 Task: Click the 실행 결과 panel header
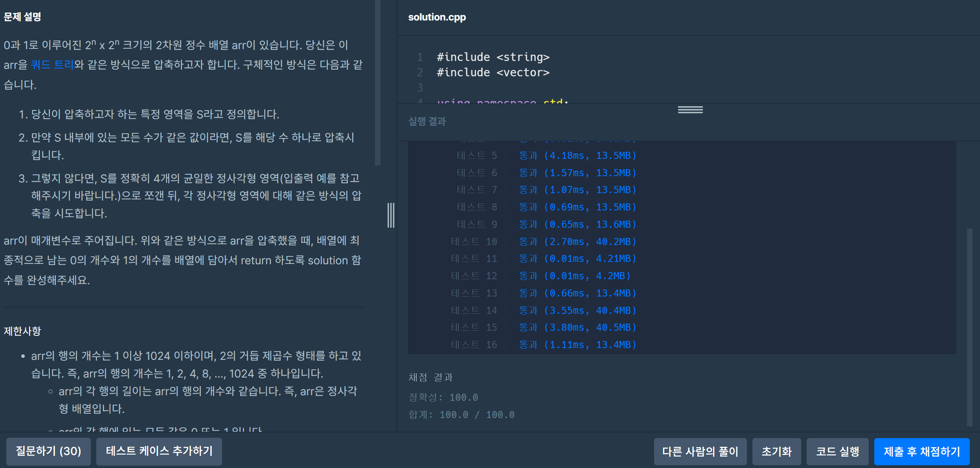427,121
